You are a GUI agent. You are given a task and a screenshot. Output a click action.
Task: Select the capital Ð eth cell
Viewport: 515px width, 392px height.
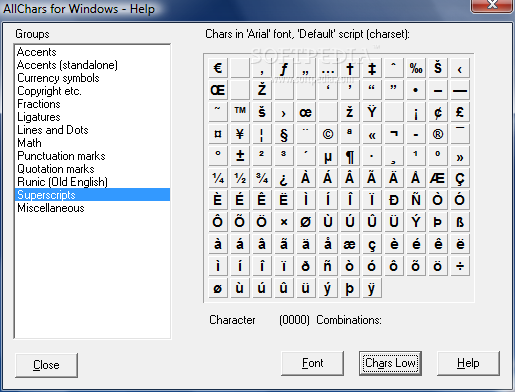coord(394,200)
